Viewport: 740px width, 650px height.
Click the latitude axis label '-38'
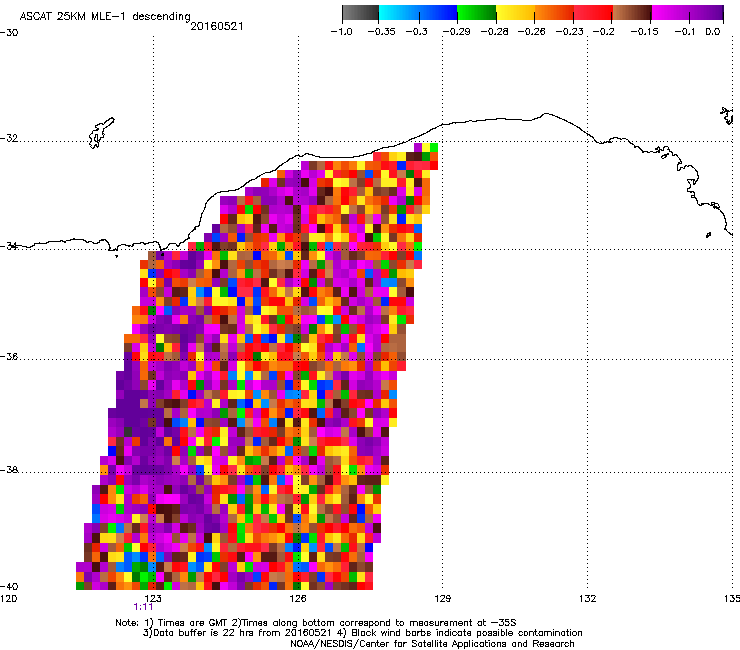tap(9, 470)
